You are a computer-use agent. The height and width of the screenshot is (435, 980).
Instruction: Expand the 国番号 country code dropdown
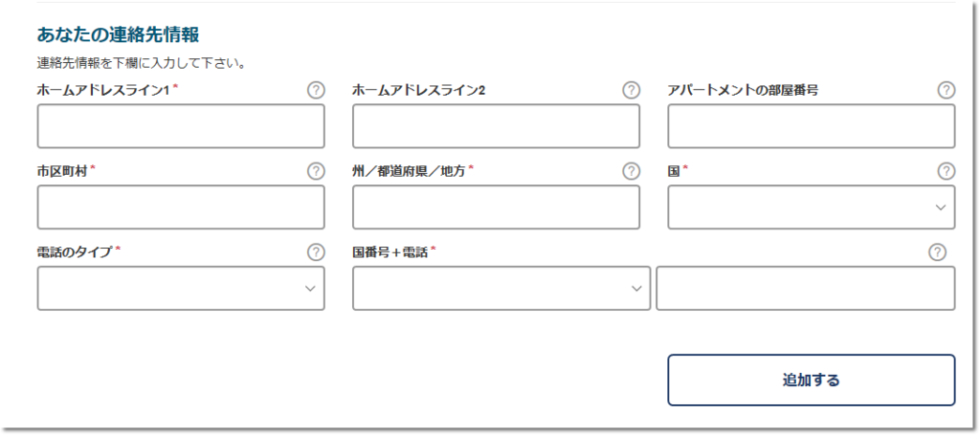point(501,289)
